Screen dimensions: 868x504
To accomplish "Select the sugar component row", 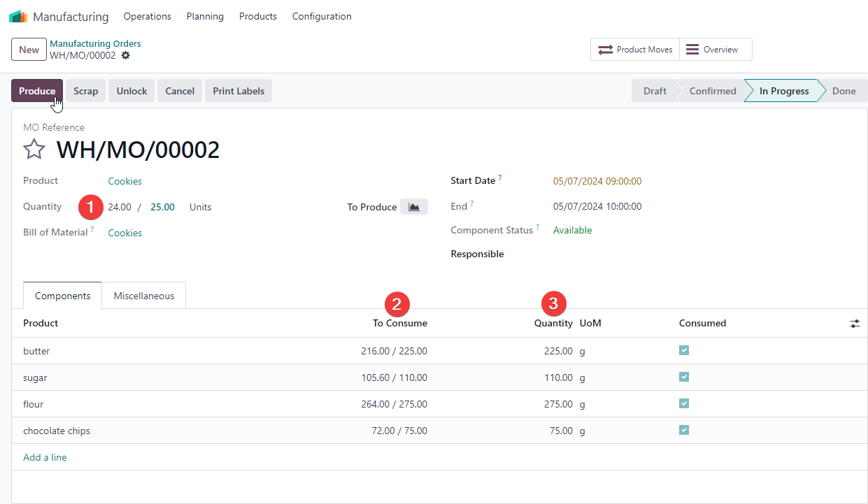I will [439, 377].
